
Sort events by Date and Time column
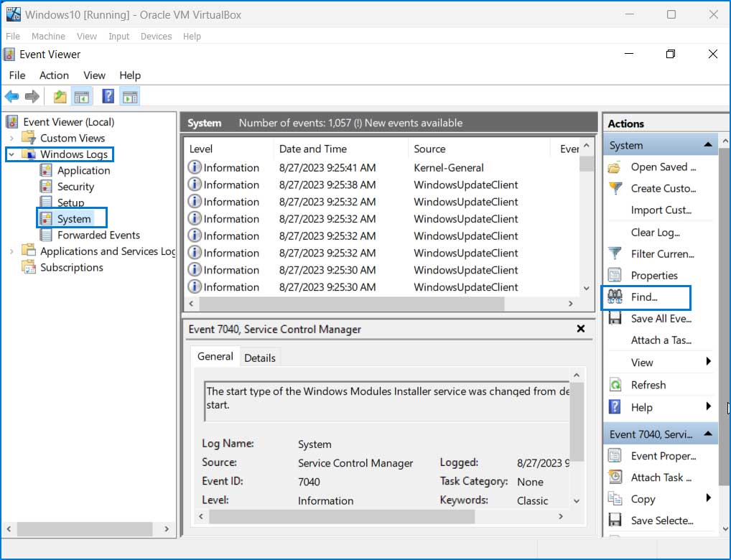(x=341, y=149)
